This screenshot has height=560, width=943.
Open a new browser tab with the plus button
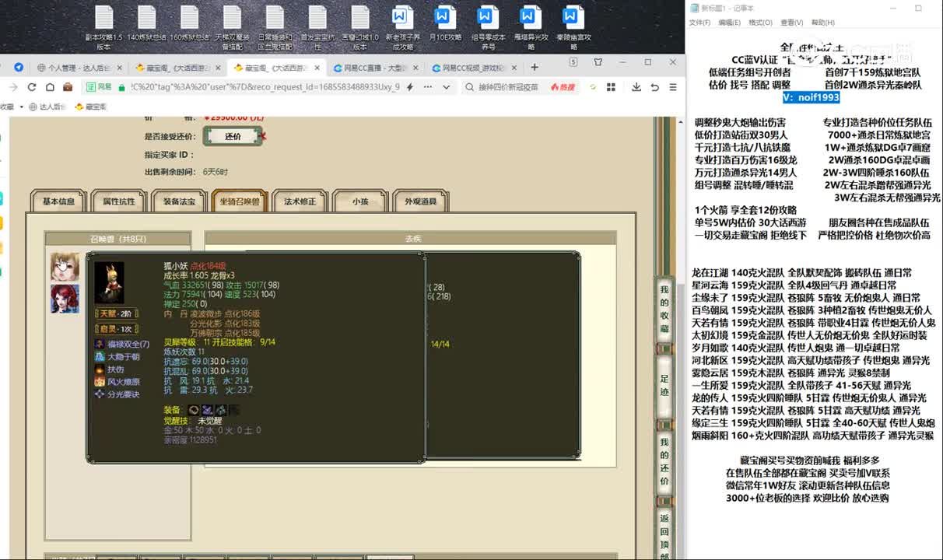click(534, 67)
